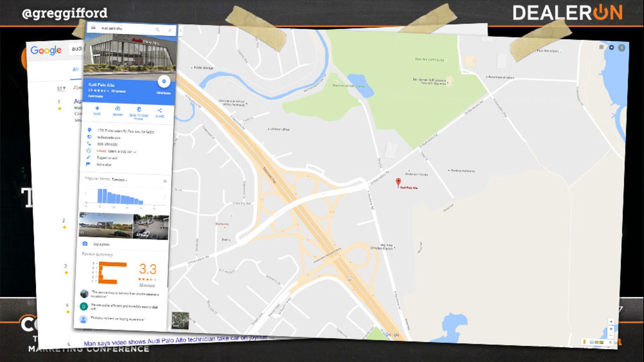Click the Audi Palo Alto place title
The width and height of the screenshot is (644, 362).
101,85
